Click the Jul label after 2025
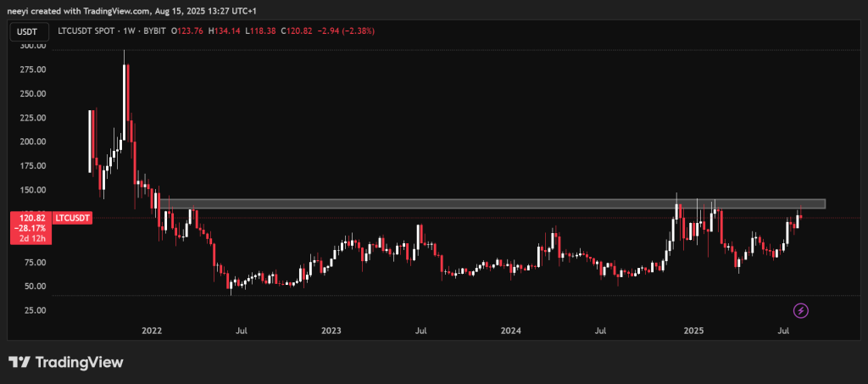 point(783,331)
